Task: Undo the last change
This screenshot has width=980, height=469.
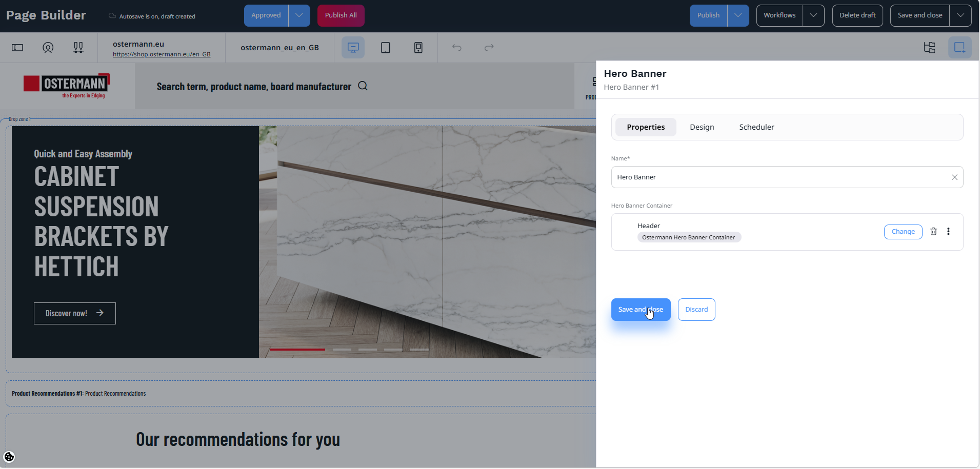Action: pyautogui.click(x=457, y=48)
